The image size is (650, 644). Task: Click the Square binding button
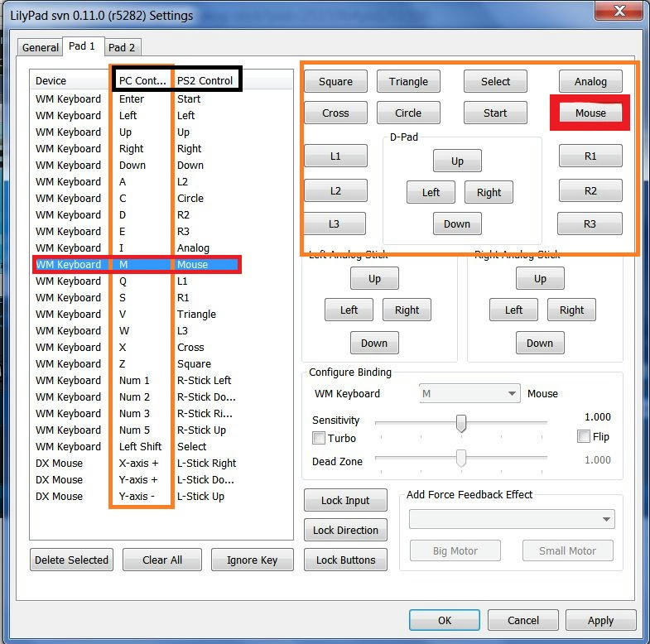click(x=336, y=81)
